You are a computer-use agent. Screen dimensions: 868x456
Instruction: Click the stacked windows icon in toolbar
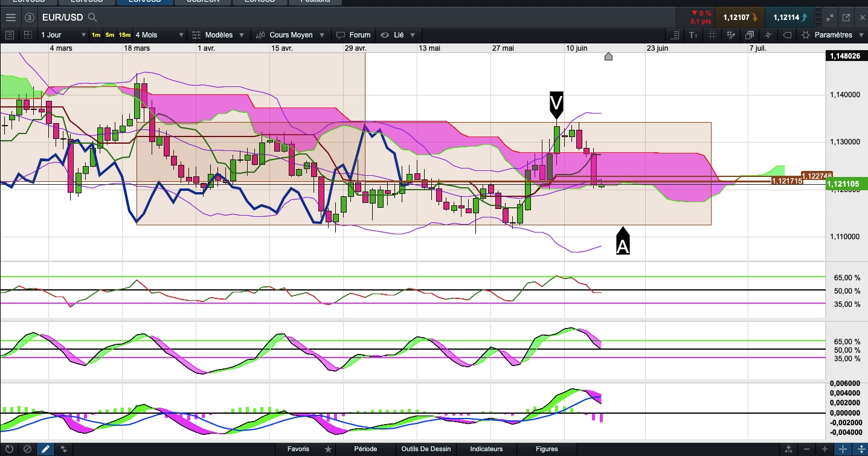click(750, 35)
